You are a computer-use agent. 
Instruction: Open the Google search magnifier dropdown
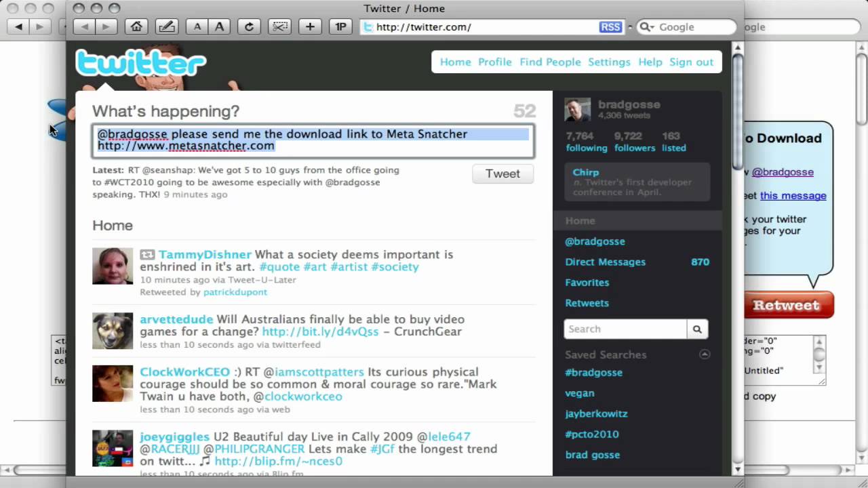point(646,27)
